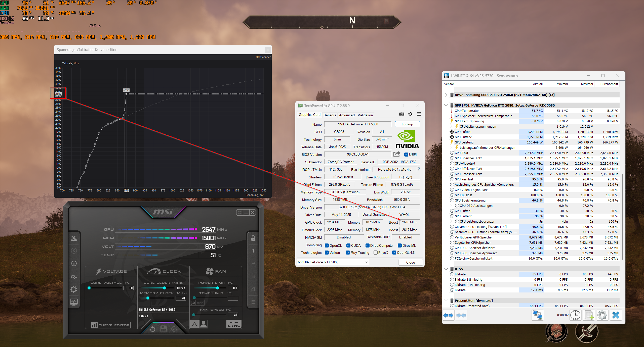Toggle the Ray Tracing checkbox
This screenshot has width=644, height=347.
(x=348, y=253)
